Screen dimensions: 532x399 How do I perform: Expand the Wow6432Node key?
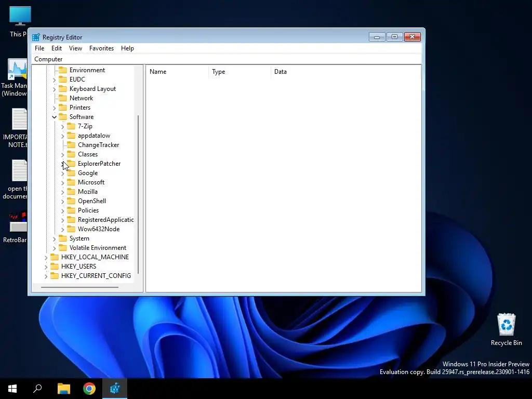(x=62, y=230)
